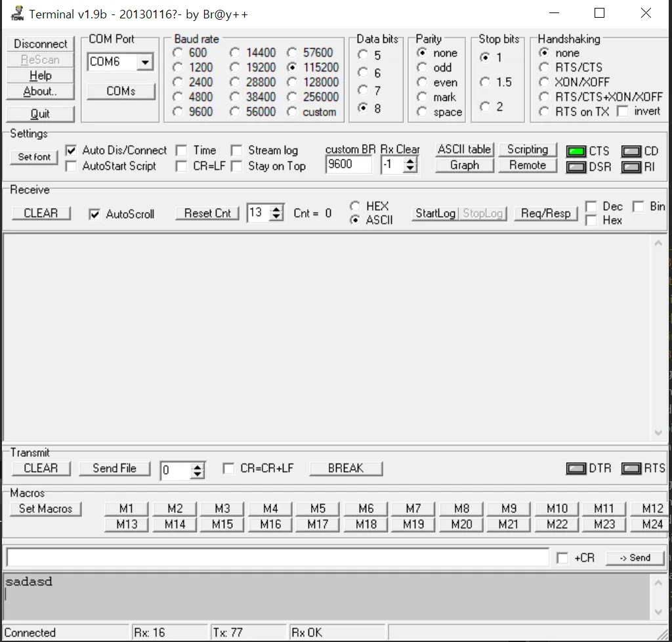
Task: Toggle AutoScroll checkbox
Action: click(x=94, y=214)
